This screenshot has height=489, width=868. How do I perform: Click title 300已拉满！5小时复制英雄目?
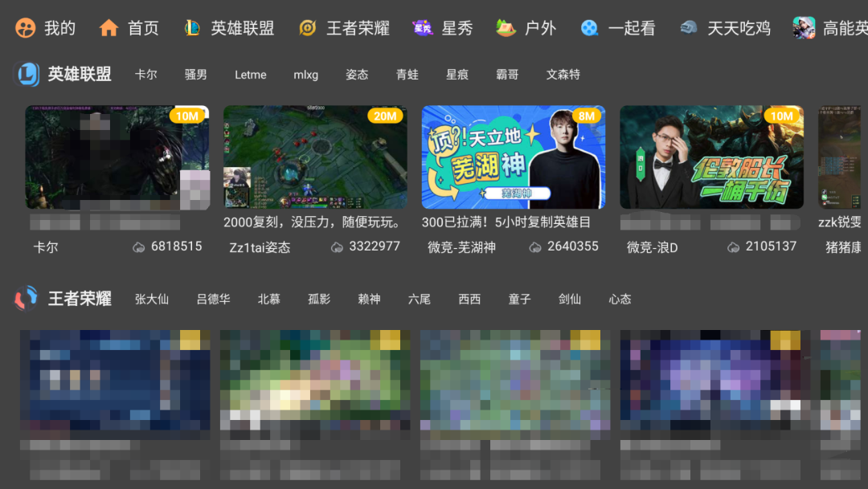coord(506,222)
